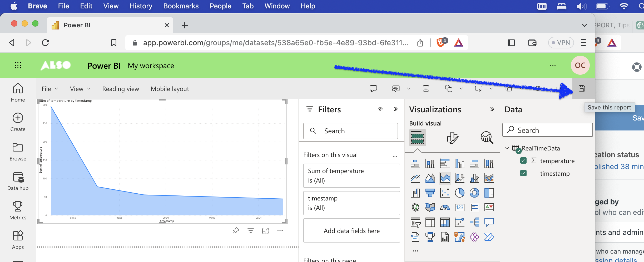The image size is (644, 262).
Task: Select the gauge visualization icon
Action: tap(445, 208)
